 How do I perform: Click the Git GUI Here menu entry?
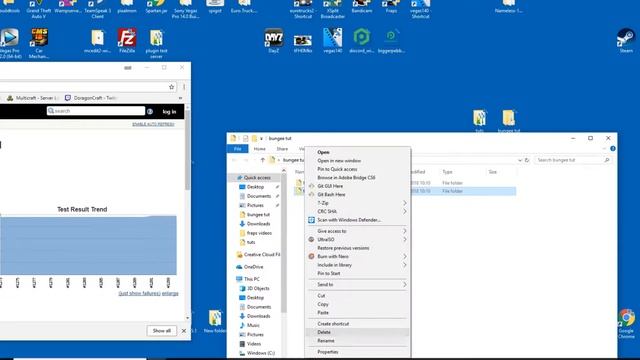click(x=330, y=186)
